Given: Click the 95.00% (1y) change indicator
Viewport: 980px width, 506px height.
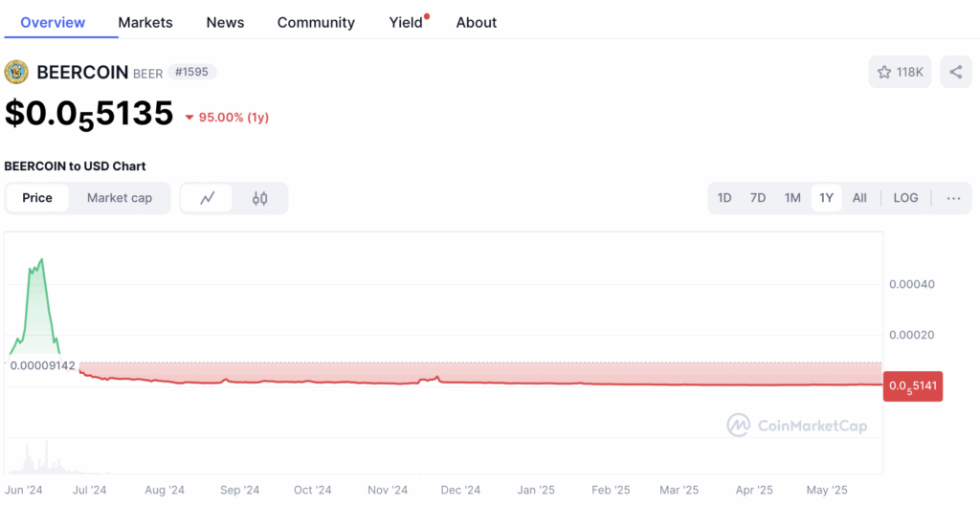Looking at the screenshot, I should tap(227, 118).
